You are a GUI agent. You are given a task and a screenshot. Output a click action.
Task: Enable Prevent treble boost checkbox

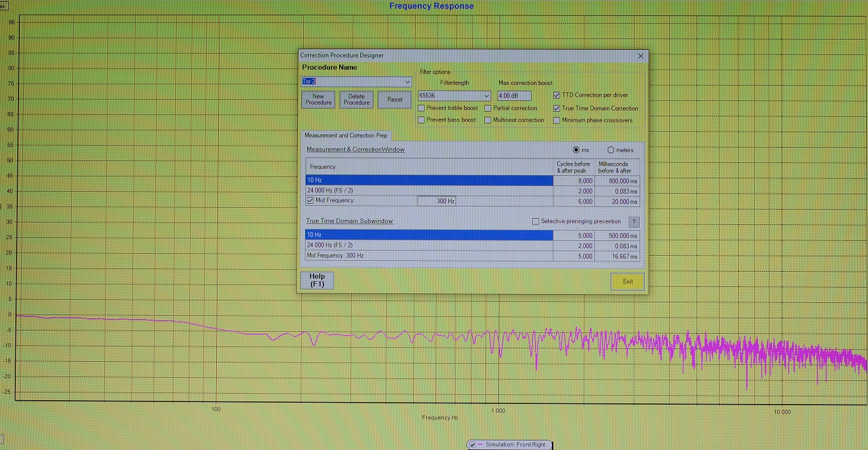(x=421, y=108)
